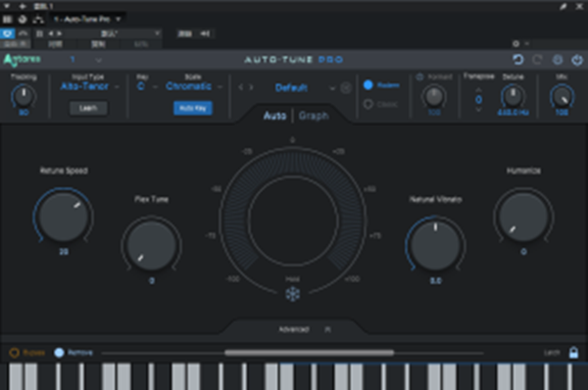Image resolution: width=588 pixels, height=390 pixels.
Task: Go to next Auto-Tune preset arrow
Action: [x=251, y=87]
